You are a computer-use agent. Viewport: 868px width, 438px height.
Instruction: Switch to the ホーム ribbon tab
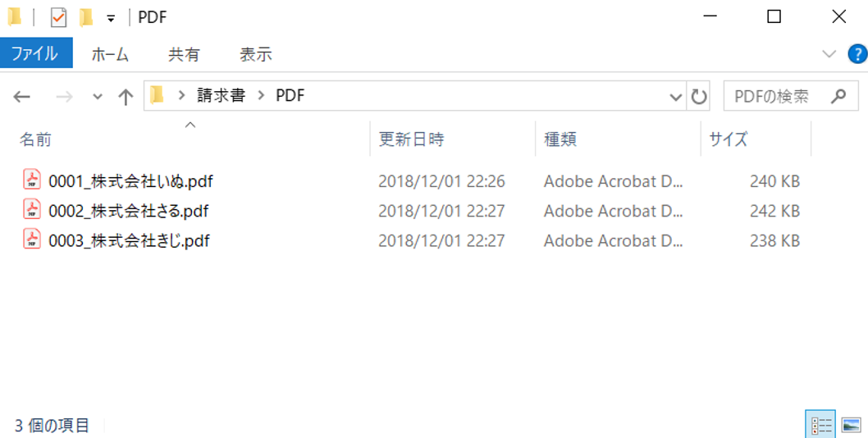[x=109, y=54]
